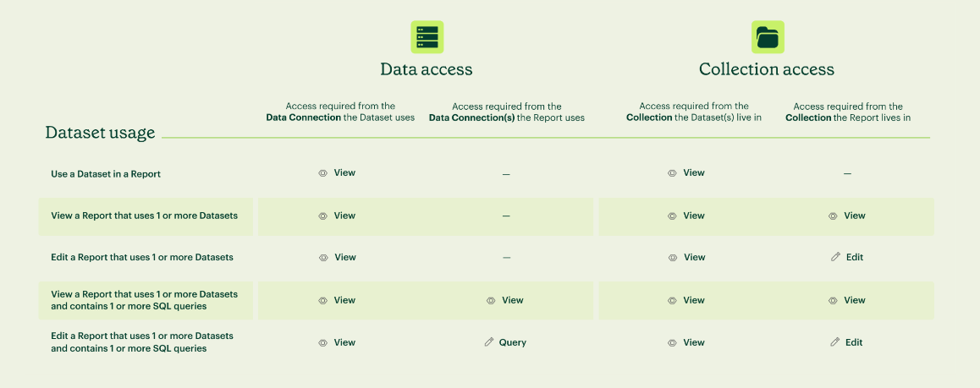Click the folder icon above Collection access
This screenshot has width=980, height=388.
768,37
